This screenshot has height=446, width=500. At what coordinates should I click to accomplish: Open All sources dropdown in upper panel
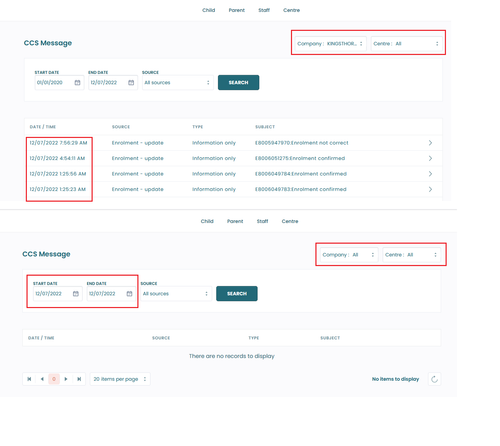178,83
